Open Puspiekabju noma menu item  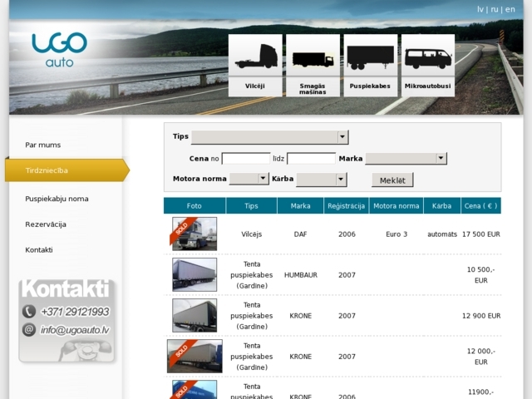coord(57,199)
